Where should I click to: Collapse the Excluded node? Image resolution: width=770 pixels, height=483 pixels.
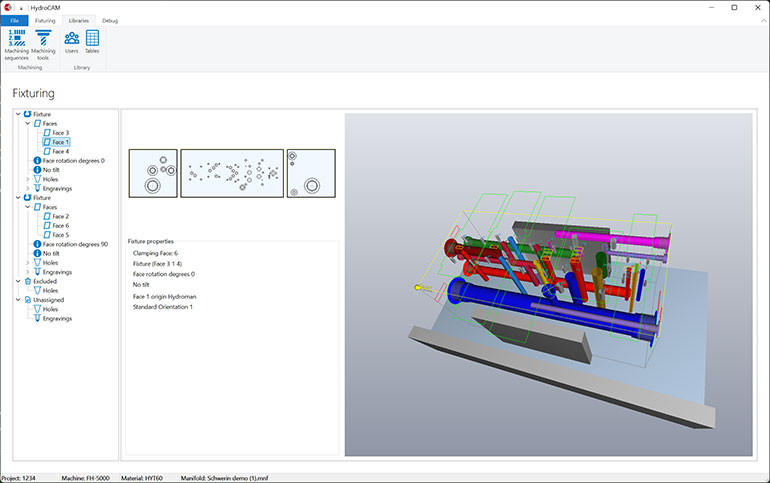18,281
